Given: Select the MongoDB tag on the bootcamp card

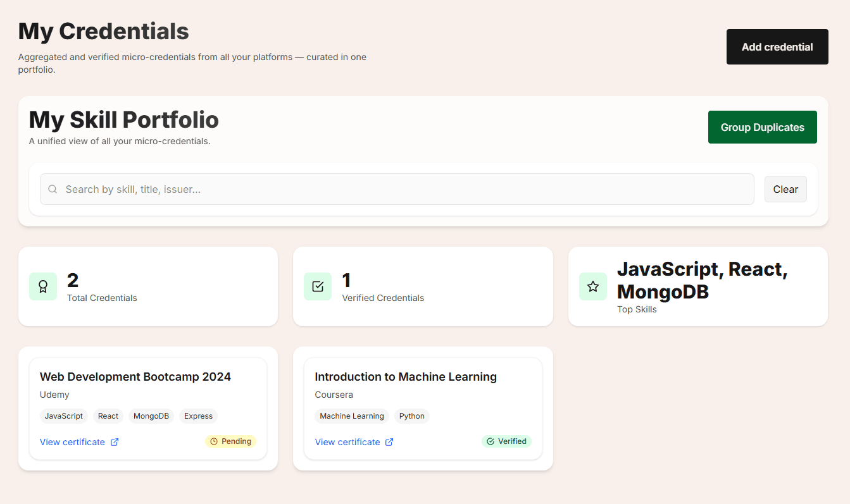Looking at the screenshot, I should [151, 416].
